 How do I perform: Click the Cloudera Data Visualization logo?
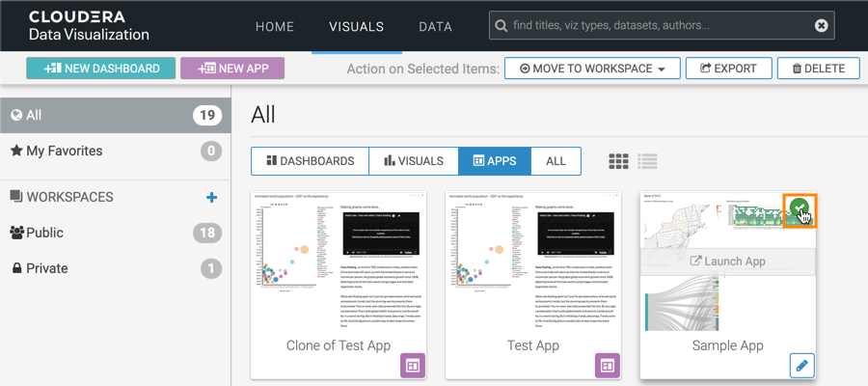89,26
